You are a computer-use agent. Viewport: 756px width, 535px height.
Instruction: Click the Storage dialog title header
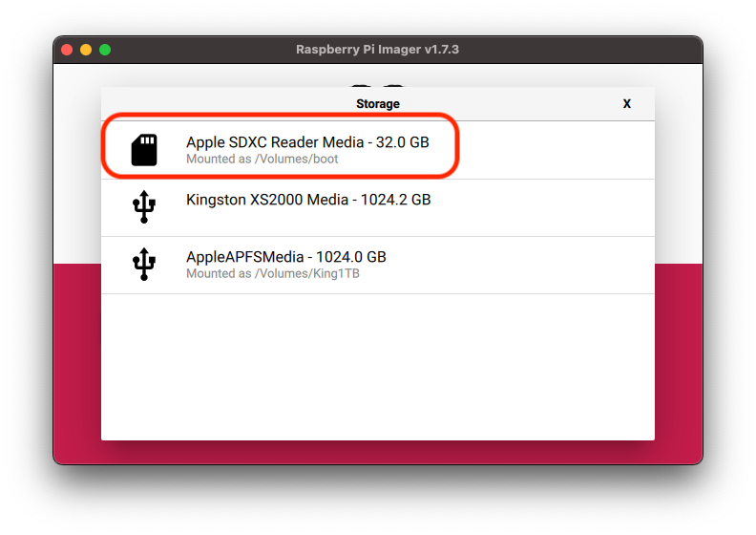378,104
